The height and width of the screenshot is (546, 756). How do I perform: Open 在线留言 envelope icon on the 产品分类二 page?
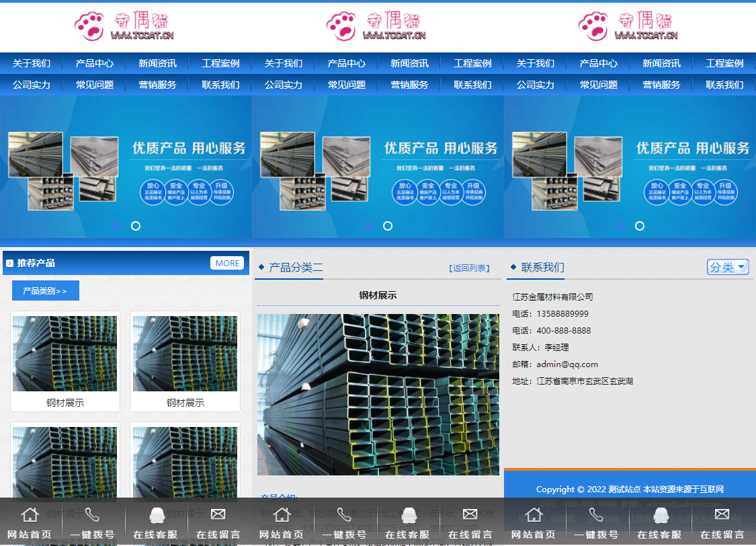coord(470,514)
